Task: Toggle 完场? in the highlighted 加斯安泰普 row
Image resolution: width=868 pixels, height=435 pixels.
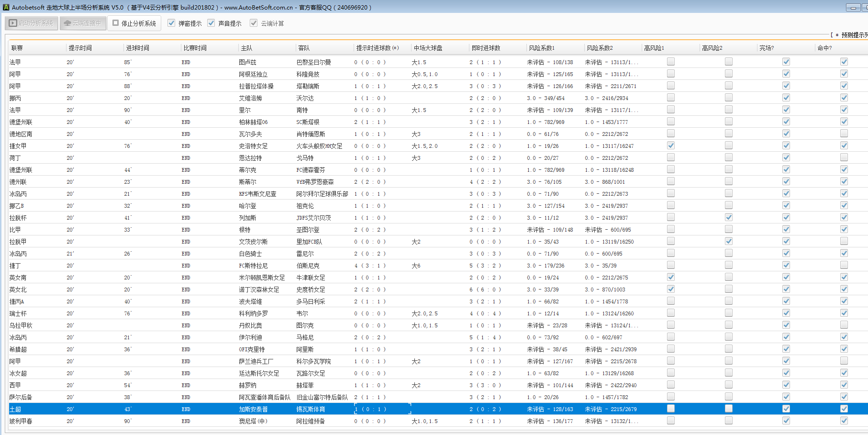Action: click(x=786, y=409)
